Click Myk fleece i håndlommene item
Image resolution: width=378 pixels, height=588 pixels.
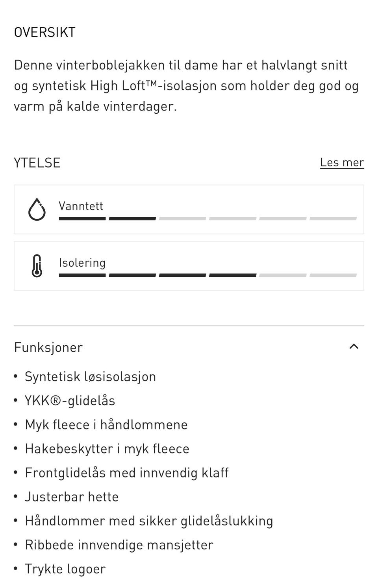(x=106, y=424)
